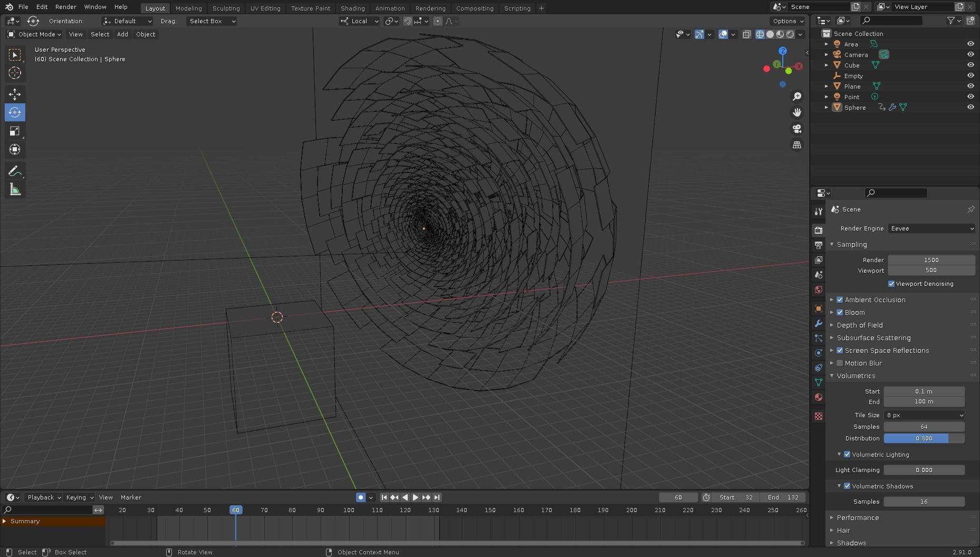Open the File menu
This screenshot has height=557, width=980.
[23, 7]
